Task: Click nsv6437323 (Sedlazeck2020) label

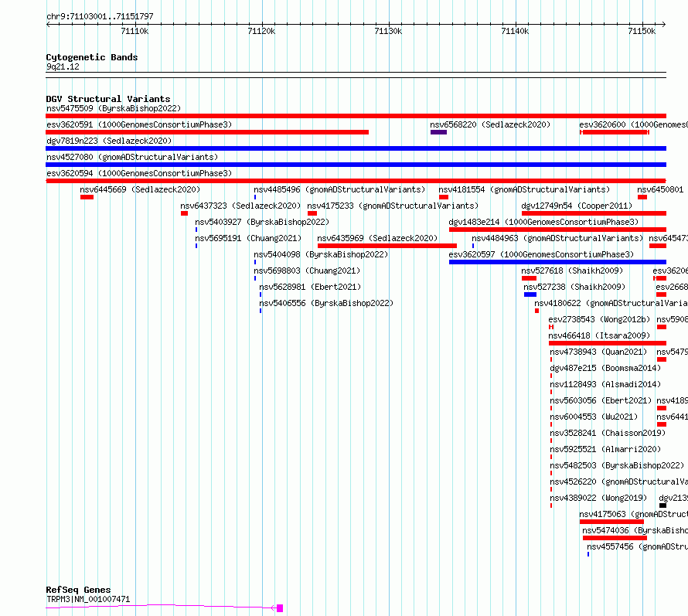Action: (240, 206)
